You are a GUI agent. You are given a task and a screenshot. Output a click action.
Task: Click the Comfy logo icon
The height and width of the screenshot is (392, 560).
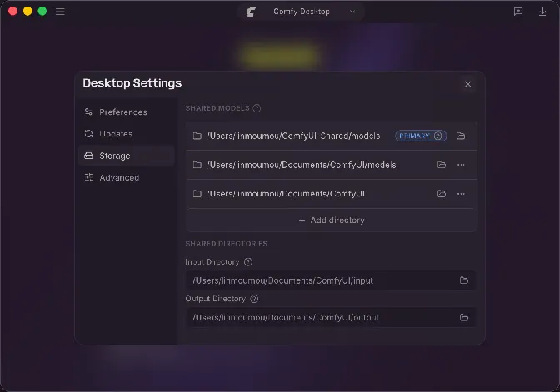click(x=251, y=12)
